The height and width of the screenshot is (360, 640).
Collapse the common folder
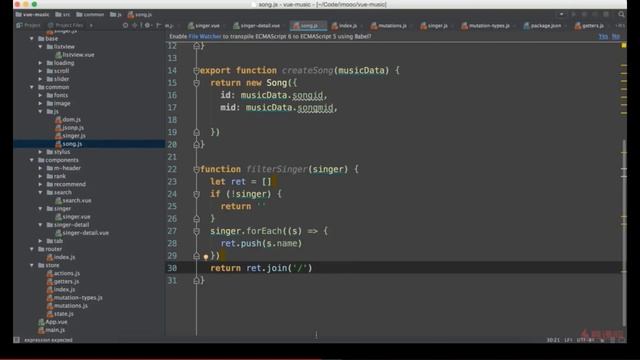32,87
